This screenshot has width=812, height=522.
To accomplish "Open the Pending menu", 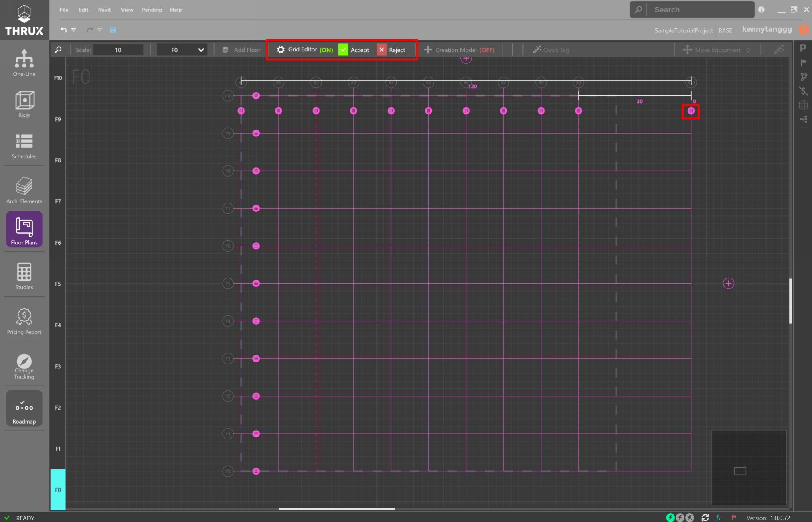I will tap(152, 10).
